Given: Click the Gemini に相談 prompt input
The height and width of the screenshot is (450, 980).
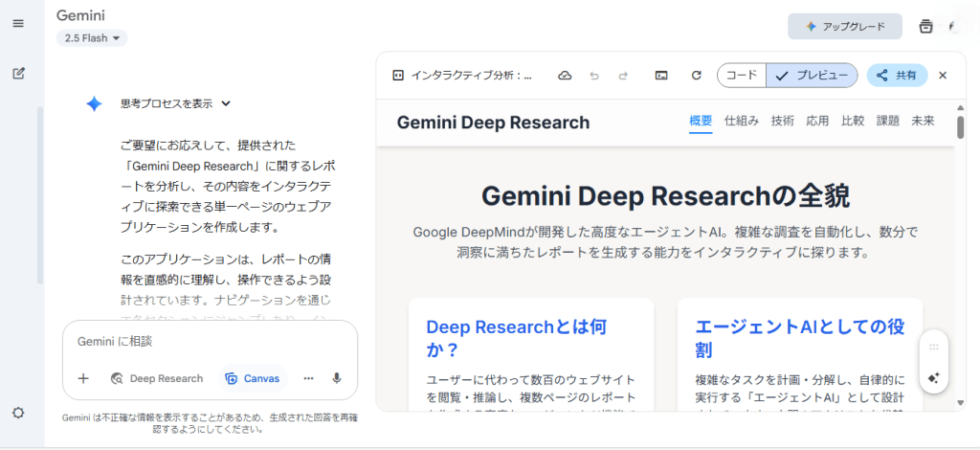Looking at the screenshot, I should point(210,342).
